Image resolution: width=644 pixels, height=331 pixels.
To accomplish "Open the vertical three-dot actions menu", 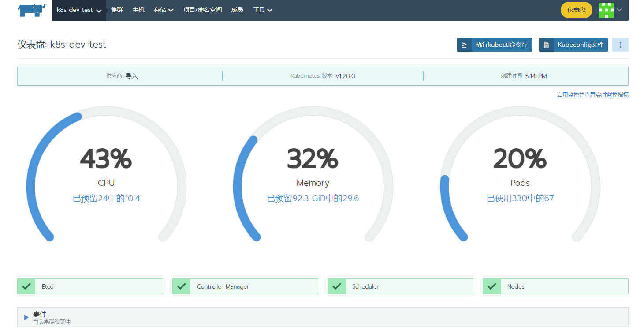I will [620, 45].
